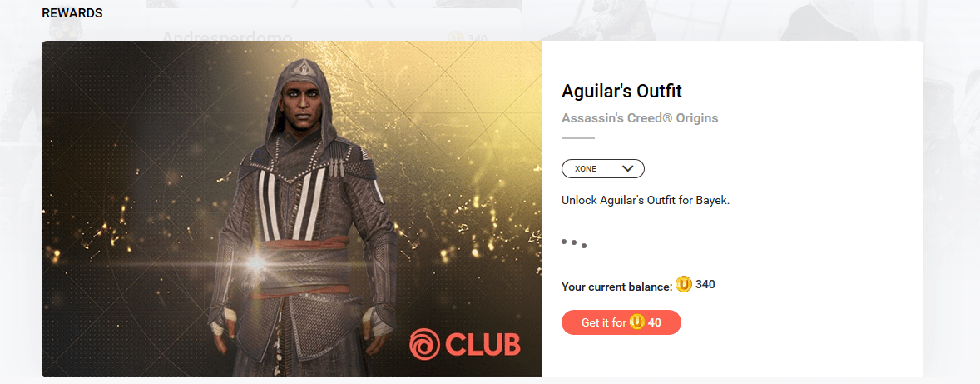
Task: Expand platform list via the chevron arrow
Action: (x=627, y=169)
